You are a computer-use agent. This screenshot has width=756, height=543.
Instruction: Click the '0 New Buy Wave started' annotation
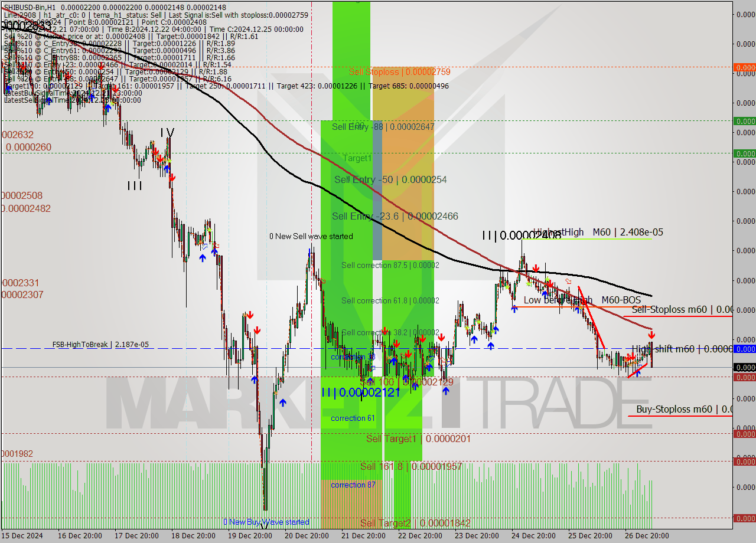pos(266,522)
